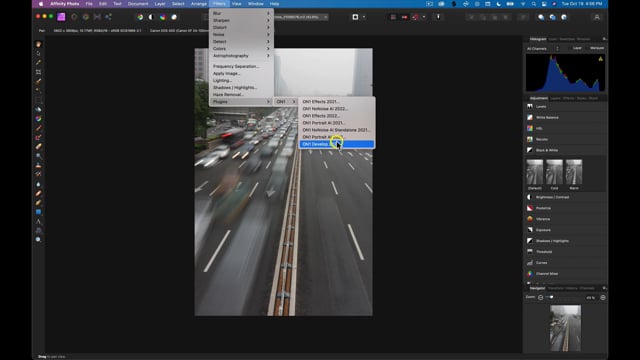Switch to the Export Persona

[109, 17]
